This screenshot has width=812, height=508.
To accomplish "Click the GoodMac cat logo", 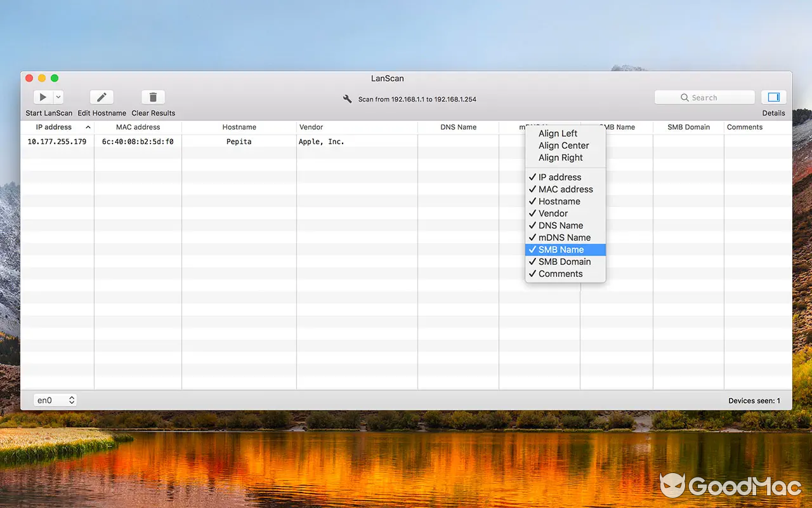I will pyautogui.click(x=674, y=486).
